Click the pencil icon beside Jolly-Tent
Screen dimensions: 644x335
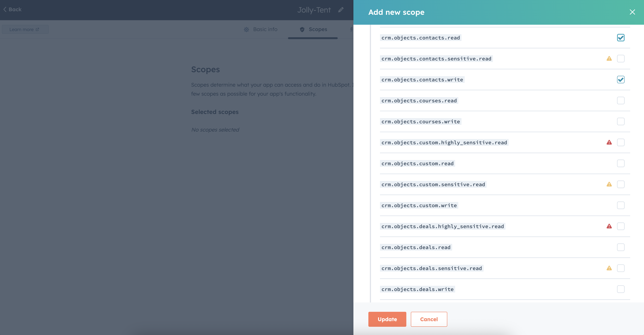coord(341,10)
